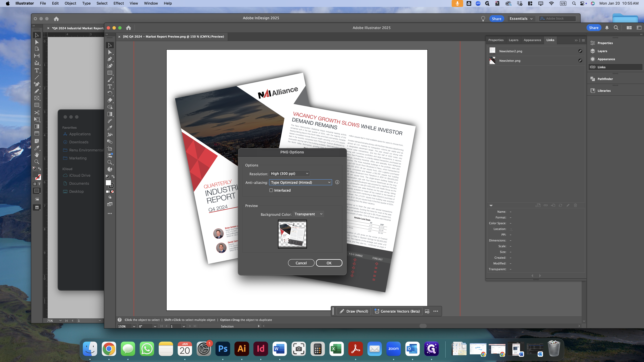Open Edit Toolbar three-dots in Illustrator
The height and width of the screenshot is (362, 644).
pos(110,214)
